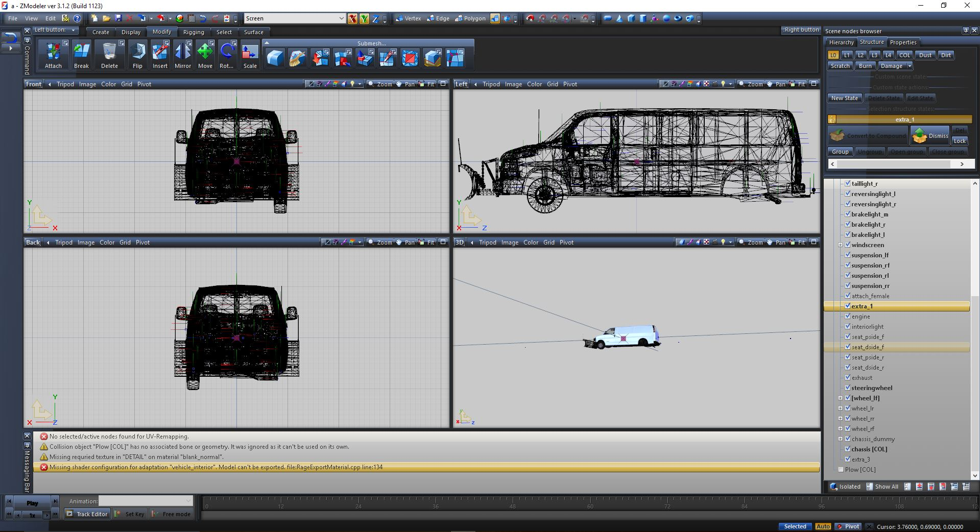Open the Damage dropdown arrow
This screenshot has width=980, height=532.
pos(910,66)
